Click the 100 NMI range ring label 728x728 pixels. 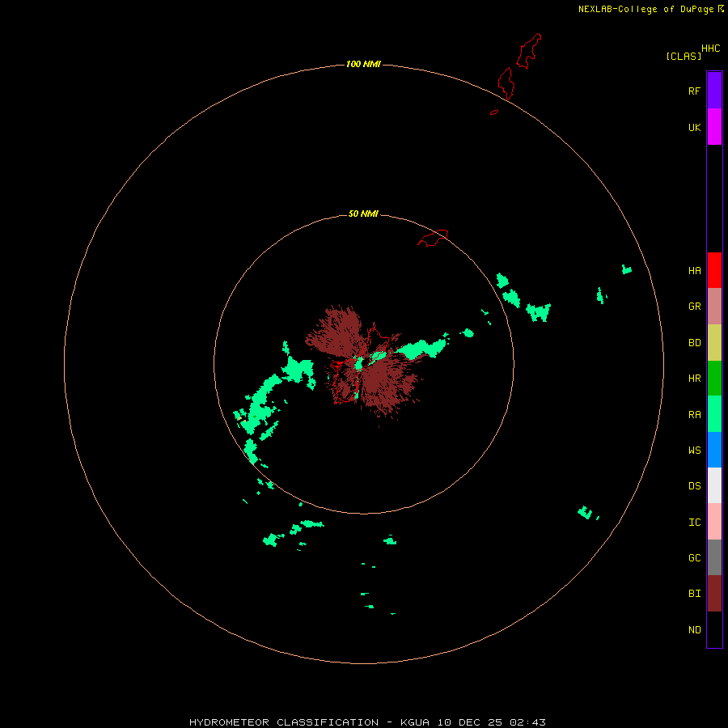(x=363, y=64)
